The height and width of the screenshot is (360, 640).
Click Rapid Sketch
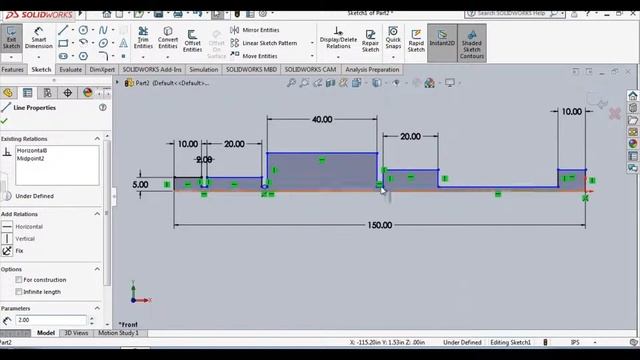pyautogui.click(x=416, y=40)
